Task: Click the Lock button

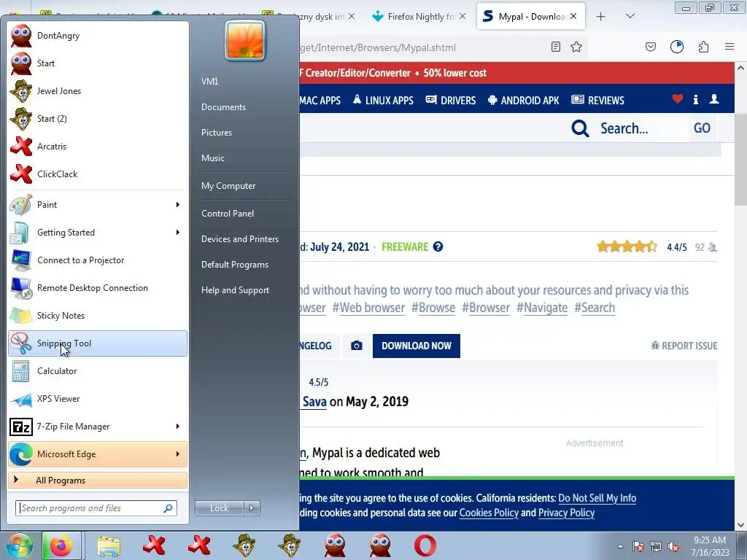Action: [x=219, y=508]
